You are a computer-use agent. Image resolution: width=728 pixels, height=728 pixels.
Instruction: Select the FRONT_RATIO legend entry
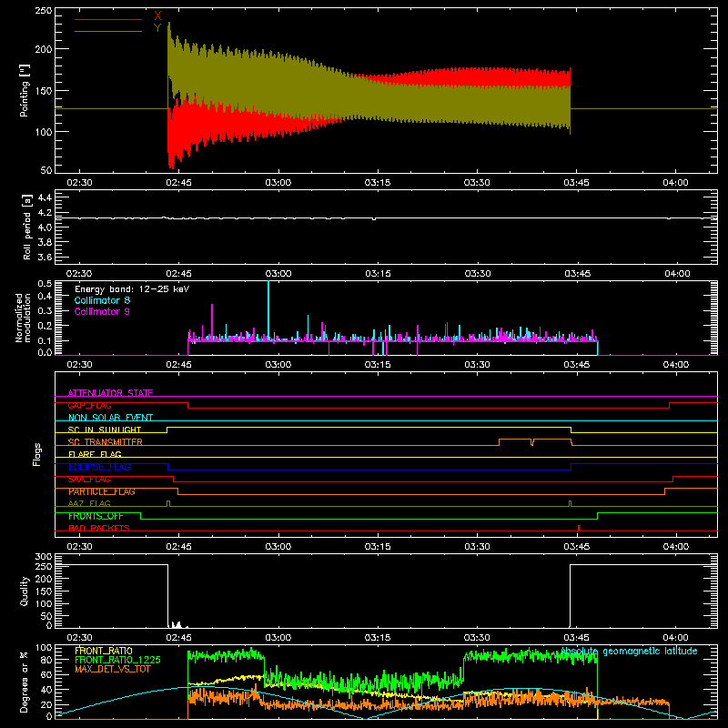[x=104, y=651]
